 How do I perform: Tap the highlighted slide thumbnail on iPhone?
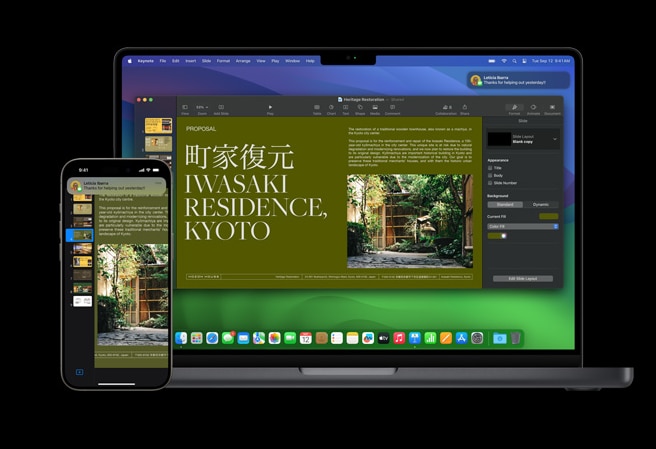[x=82, y=235]
